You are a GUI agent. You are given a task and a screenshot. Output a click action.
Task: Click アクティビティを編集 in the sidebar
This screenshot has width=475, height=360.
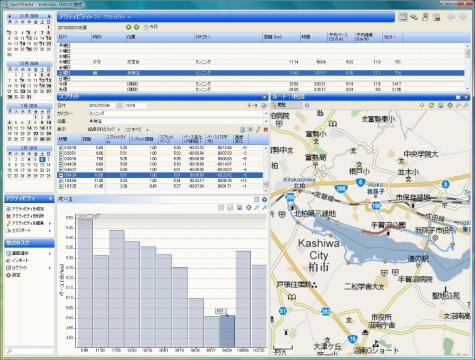[x=26, y=223]
